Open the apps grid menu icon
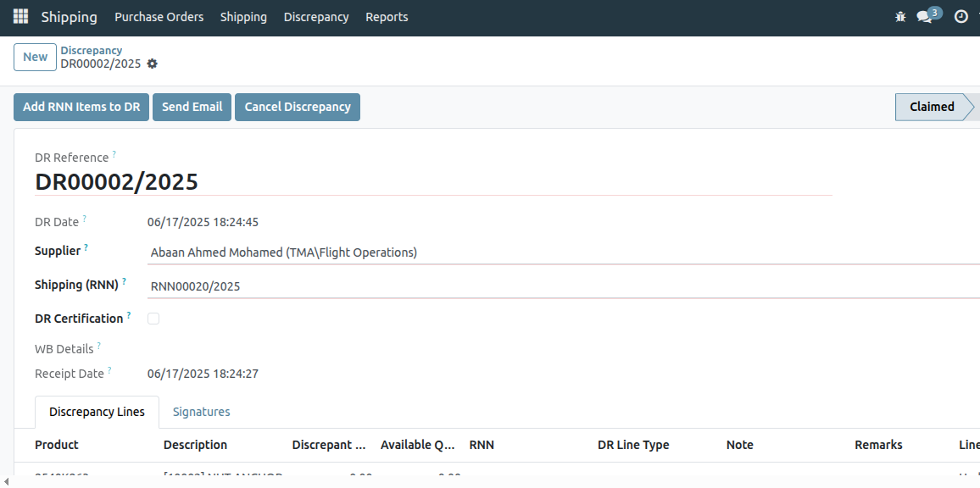The image size is (980, 488). click(20, 17)
